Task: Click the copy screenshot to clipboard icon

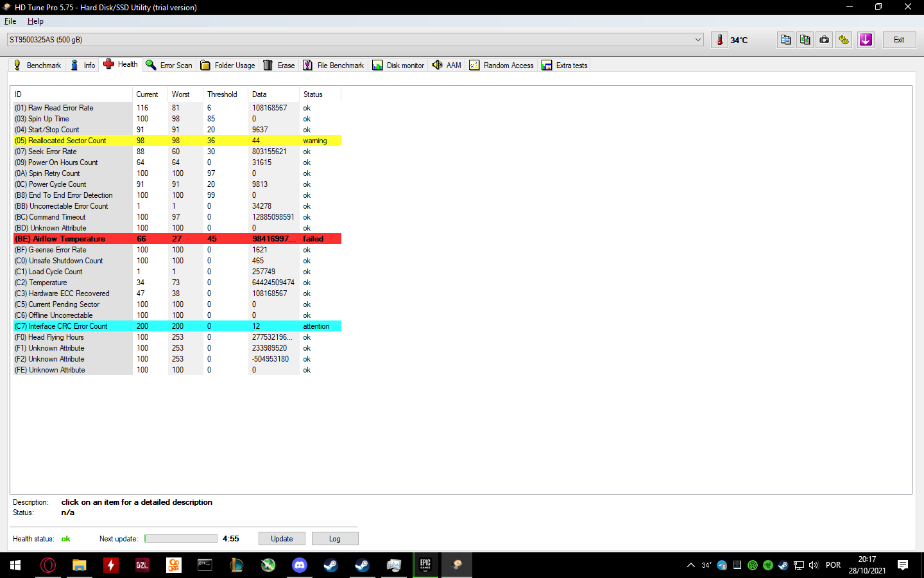Action: click(x=805, y=40)
